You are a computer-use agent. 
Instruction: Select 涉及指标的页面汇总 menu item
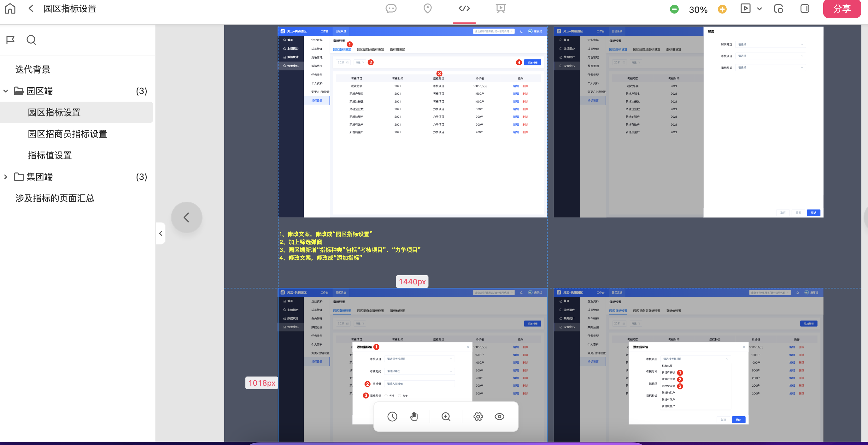[55, 198]
